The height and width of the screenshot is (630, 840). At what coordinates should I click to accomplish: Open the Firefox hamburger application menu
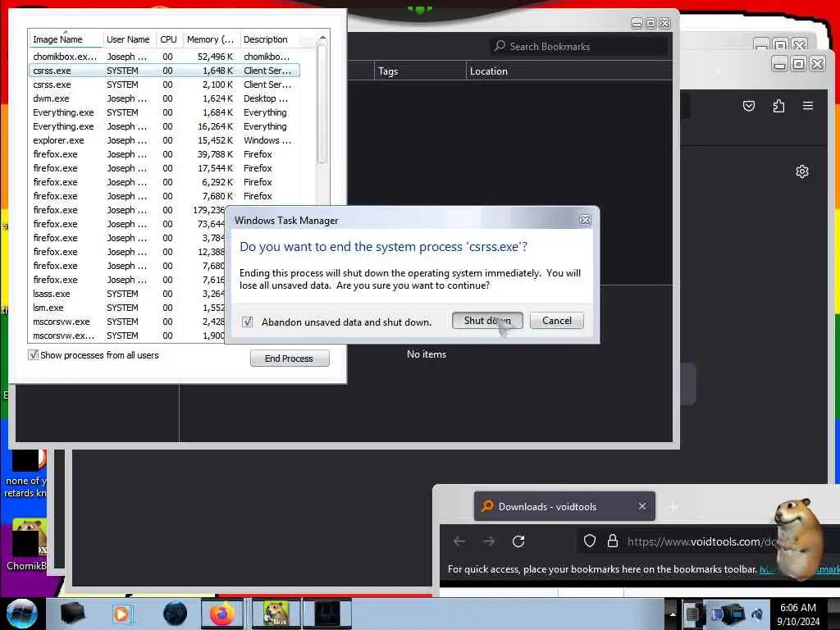pos(808,106)
